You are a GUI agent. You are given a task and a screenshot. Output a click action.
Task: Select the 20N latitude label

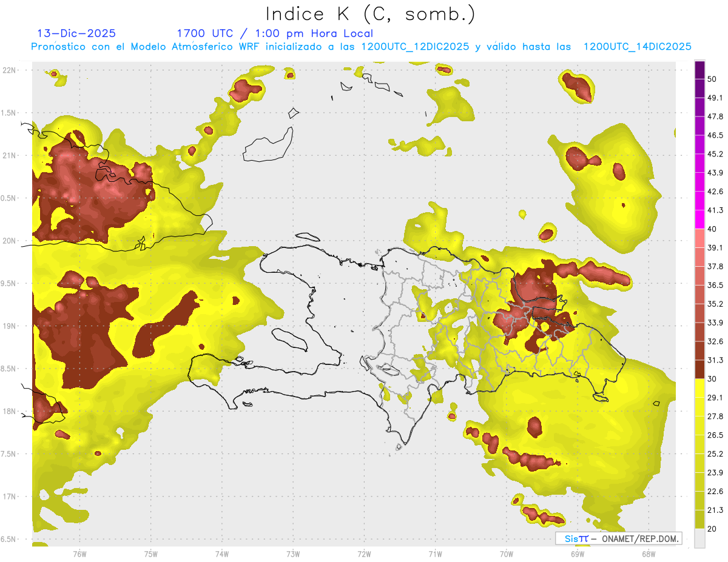10,241
